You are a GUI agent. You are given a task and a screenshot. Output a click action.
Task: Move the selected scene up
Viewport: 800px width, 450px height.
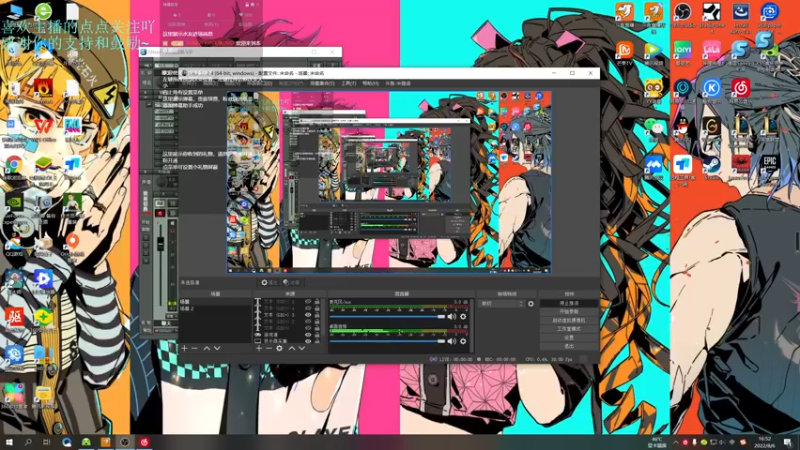(207, 348)
